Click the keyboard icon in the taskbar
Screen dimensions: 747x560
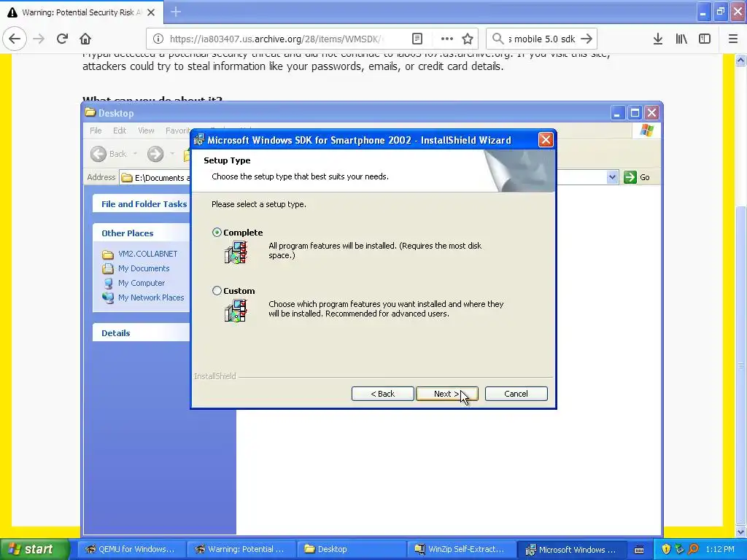tap(639, 550)
